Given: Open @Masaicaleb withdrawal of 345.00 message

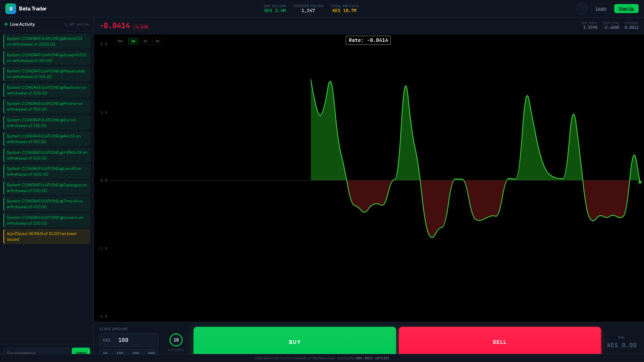Looking at the screenshot, I should 47,74.
